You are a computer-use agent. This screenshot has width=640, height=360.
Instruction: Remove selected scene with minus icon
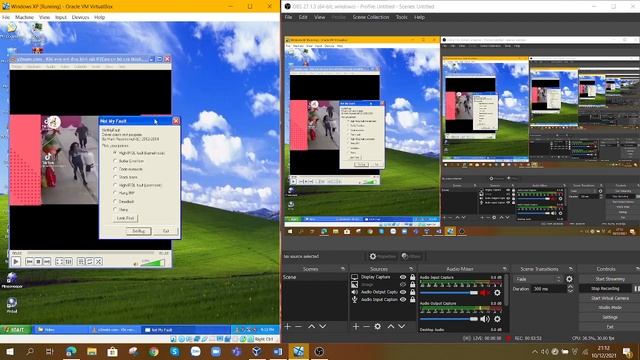tap(298, 327)
